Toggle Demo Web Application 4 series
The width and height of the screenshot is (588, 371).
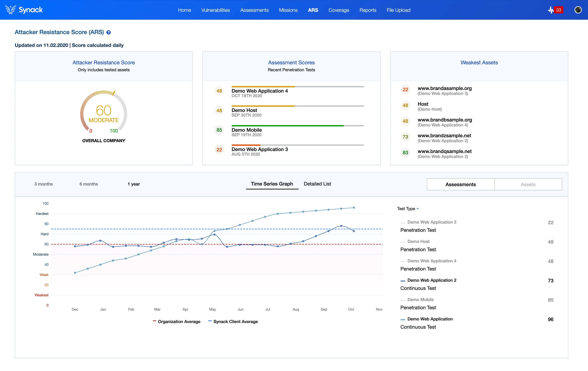pos(428,261)
